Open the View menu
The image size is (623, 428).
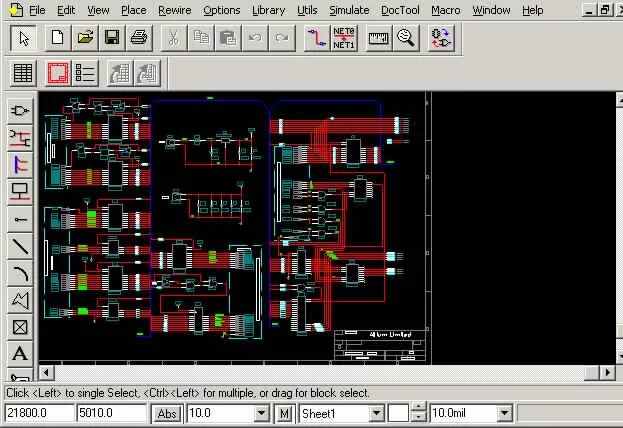click(x=98, y=10)
